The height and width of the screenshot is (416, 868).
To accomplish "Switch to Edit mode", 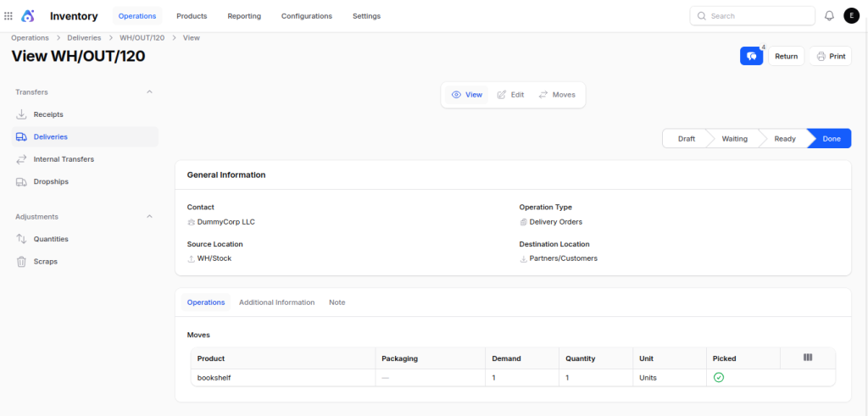I will click(x=510, y=95).
